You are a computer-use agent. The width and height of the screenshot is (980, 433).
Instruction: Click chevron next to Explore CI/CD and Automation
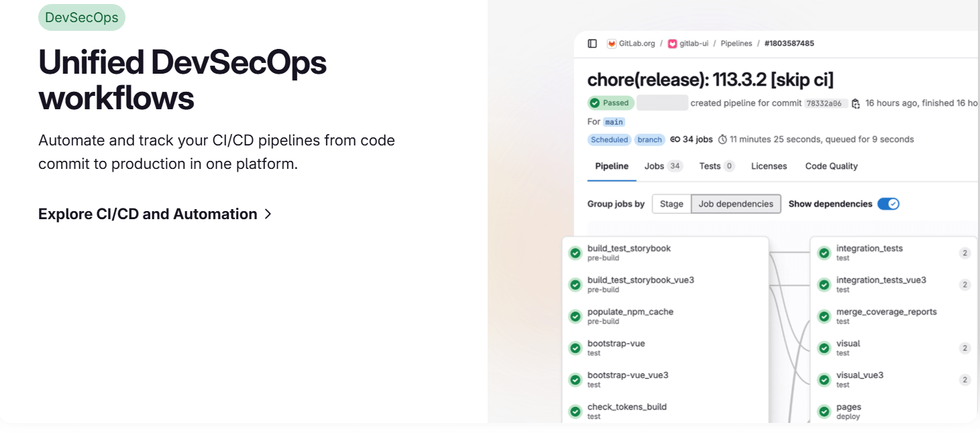(268, 214)
